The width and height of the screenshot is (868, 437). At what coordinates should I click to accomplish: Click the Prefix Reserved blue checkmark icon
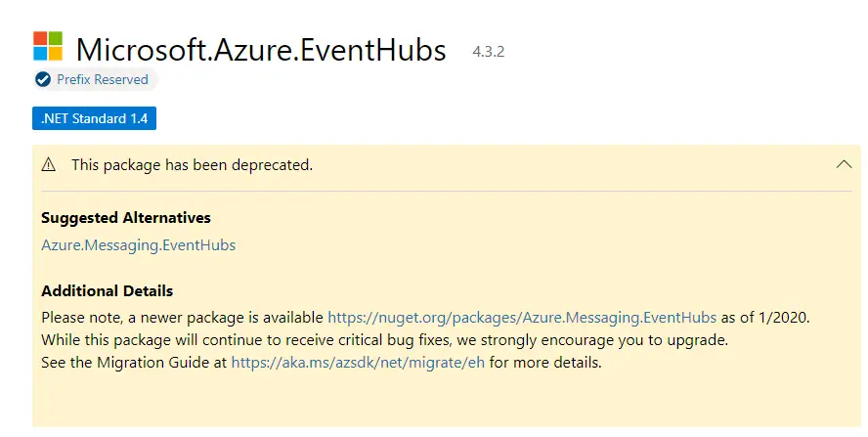click(x=43, y=80)
